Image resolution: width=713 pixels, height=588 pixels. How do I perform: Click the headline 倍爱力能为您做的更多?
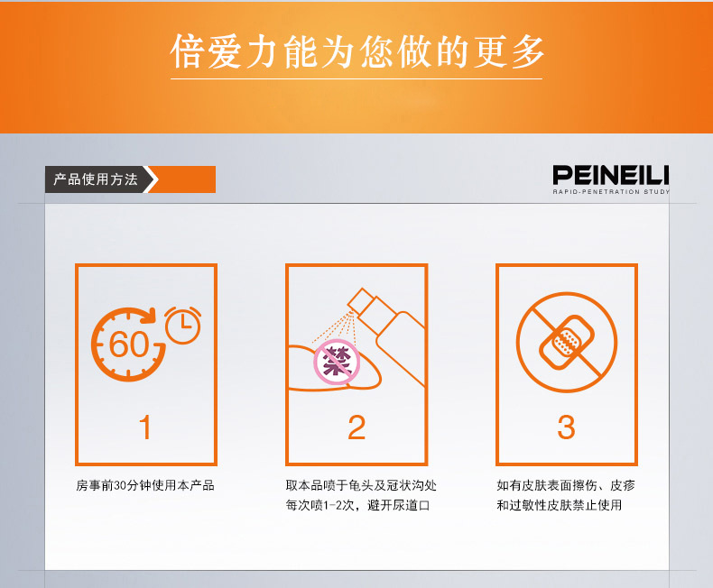357,51
